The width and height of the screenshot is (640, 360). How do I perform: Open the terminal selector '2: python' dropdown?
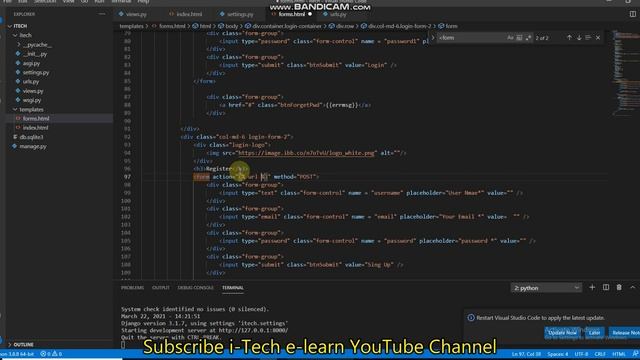(x=546, y=288)
